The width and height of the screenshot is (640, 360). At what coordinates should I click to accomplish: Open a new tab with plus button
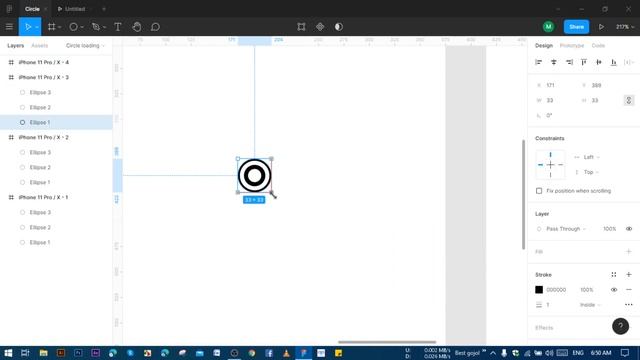click(104, 9)
